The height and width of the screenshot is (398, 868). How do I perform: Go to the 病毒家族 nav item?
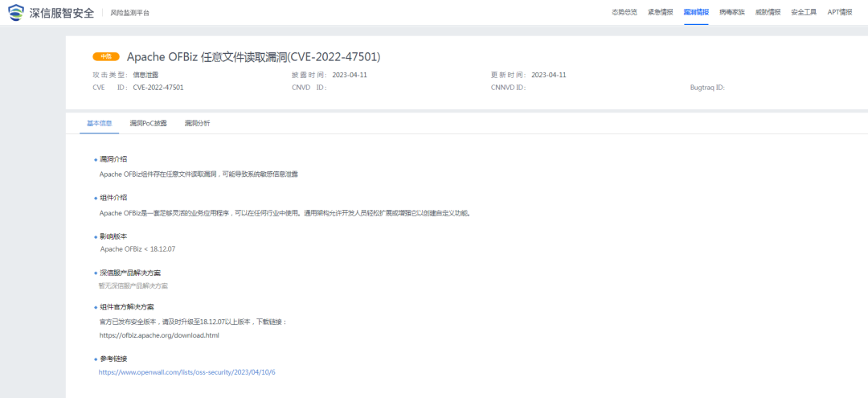pyautogui.click(x=732, y=12)
